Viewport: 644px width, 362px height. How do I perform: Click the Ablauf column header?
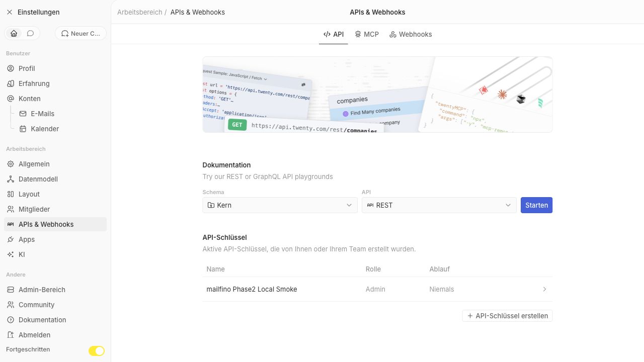[x=439, y=269]
